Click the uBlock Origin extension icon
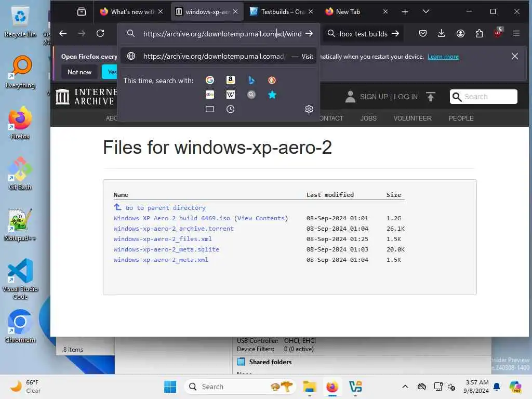This screenshot has height=399, width=532. tap(498, 33)
